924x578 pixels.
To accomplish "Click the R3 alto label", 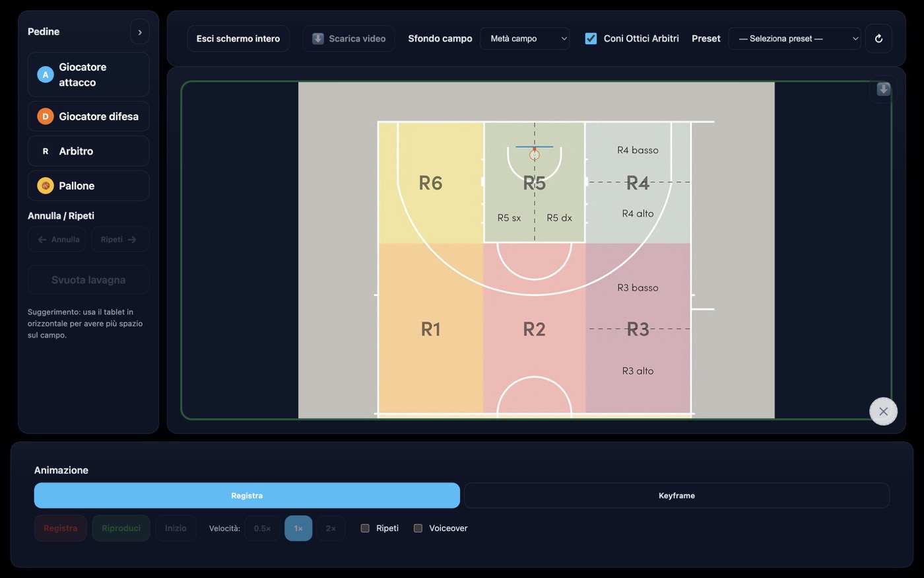I will 638,371.
